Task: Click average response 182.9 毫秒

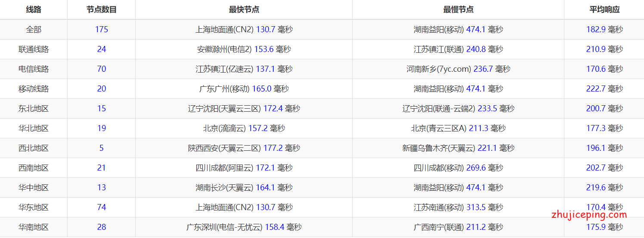Action: pos(604,30)
